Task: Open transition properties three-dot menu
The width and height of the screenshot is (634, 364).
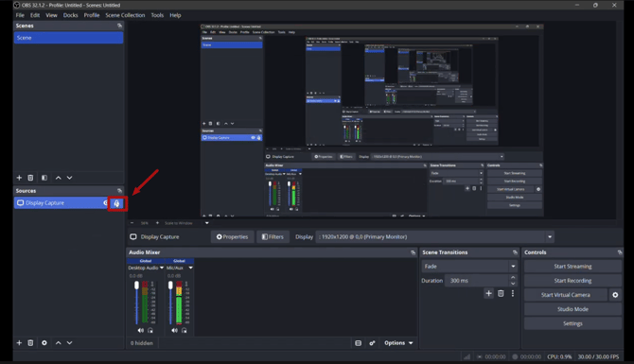Action: pyautogui.click(x=513, y=294)
